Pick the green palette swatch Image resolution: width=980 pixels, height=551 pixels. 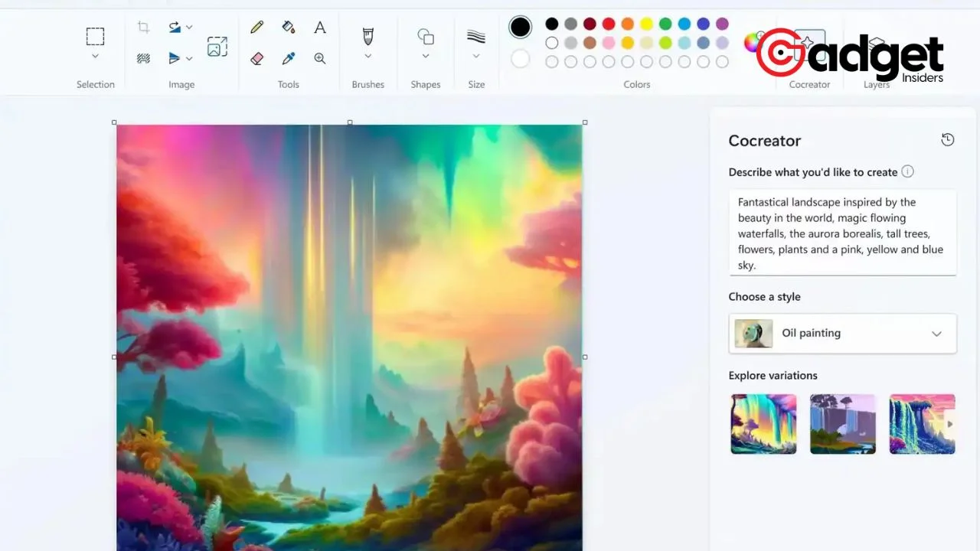click(x=665, y=24)
